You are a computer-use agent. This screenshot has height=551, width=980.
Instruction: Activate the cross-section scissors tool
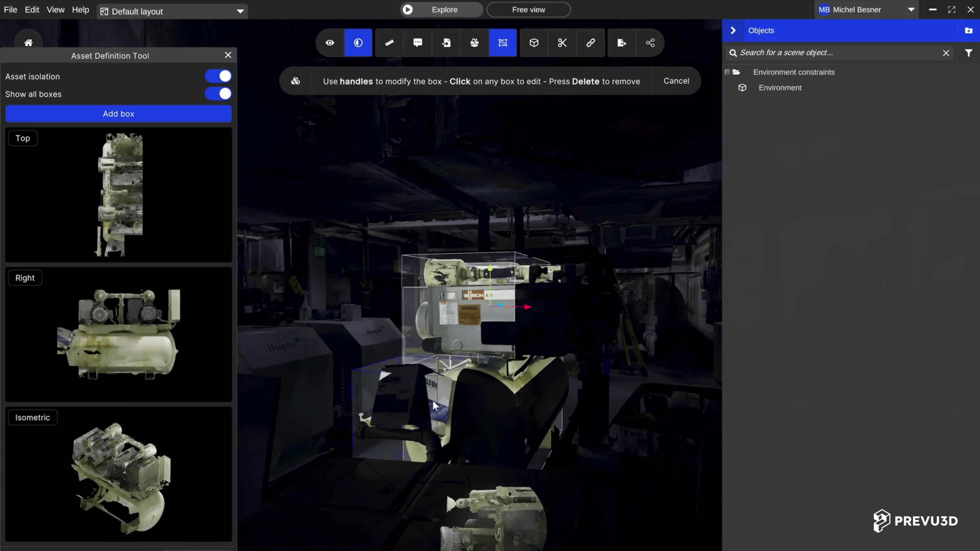(562, 43)
